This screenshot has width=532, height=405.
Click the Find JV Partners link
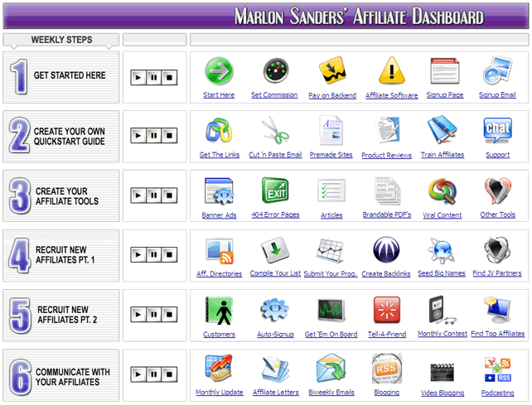pos(497,273)
